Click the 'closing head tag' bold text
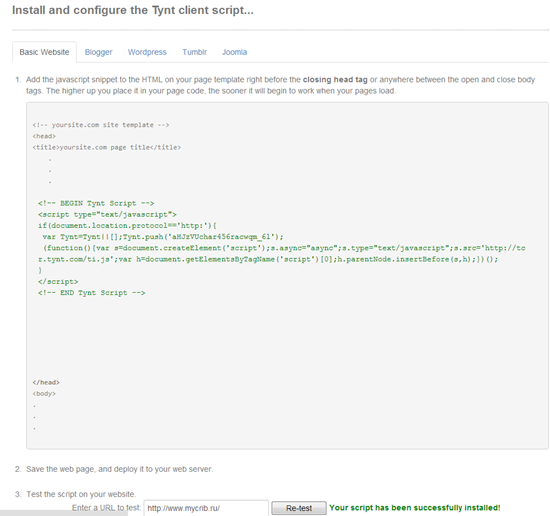The height and width of the screenshot is (516, 550). coord(335,80)
